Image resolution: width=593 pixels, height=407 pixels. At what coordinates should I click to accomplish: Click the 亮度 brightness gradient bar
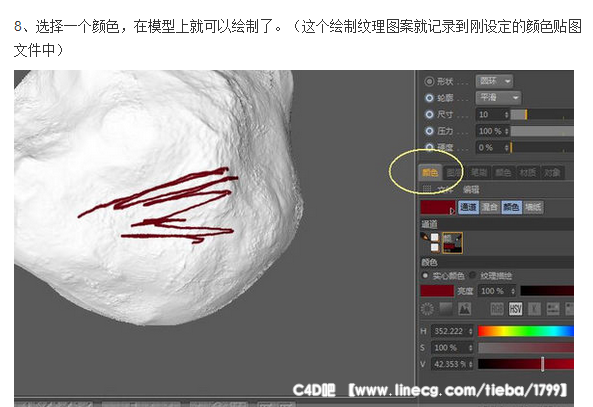pyautogui.click(x=547, y=291)
